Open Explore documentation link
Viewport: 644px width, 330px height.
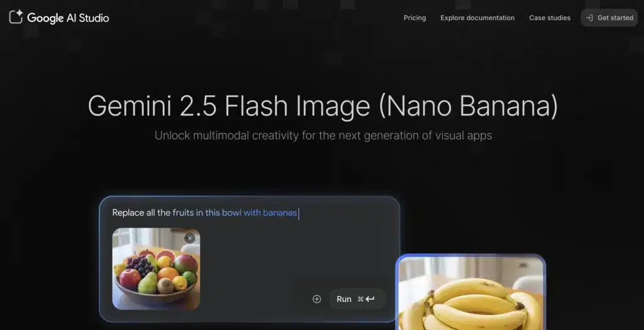[x=477, y=18]
